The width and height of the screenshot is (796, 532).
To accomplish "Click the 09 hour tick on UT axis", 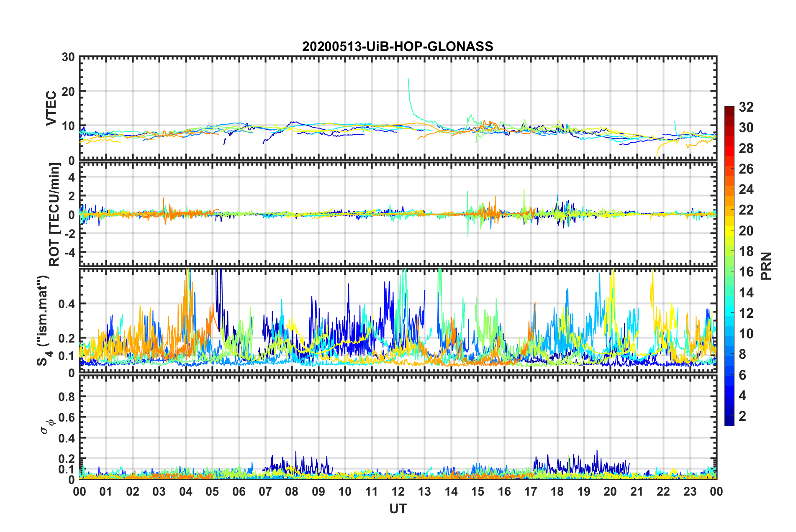I will click(318, 491).
